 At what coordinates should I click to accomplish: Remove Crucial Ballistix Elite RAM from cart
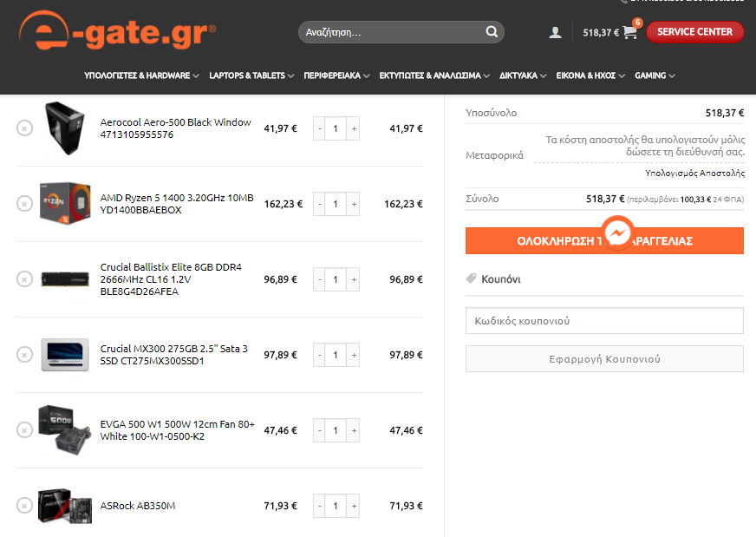point(24,278)
